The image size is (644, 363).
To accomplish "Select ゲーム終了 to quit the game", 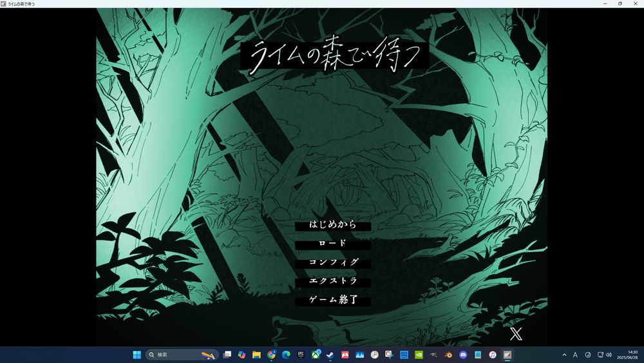I will coord(333,300).
